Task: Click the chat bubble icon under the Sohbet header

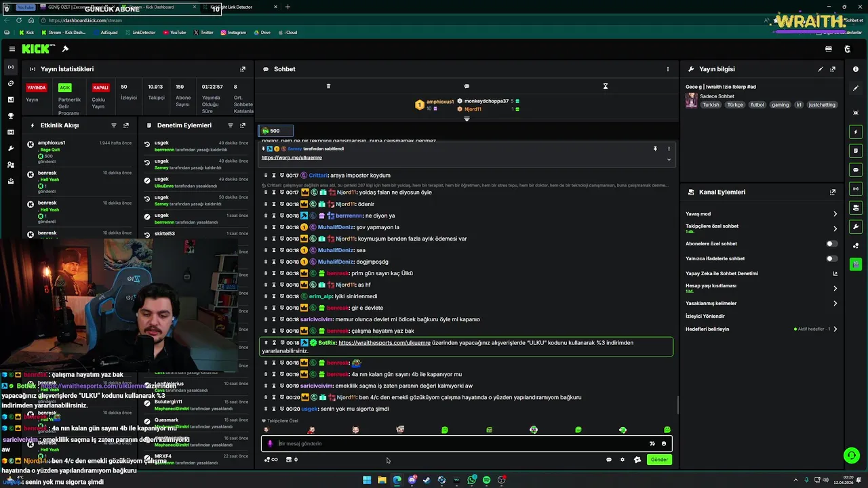Action: tap(467, 86)
